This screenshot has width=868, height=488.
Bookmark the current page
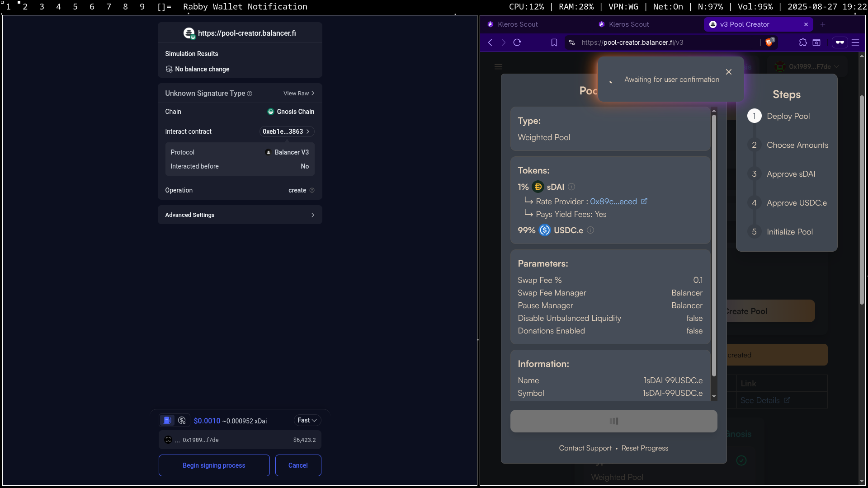coord(554,42)
